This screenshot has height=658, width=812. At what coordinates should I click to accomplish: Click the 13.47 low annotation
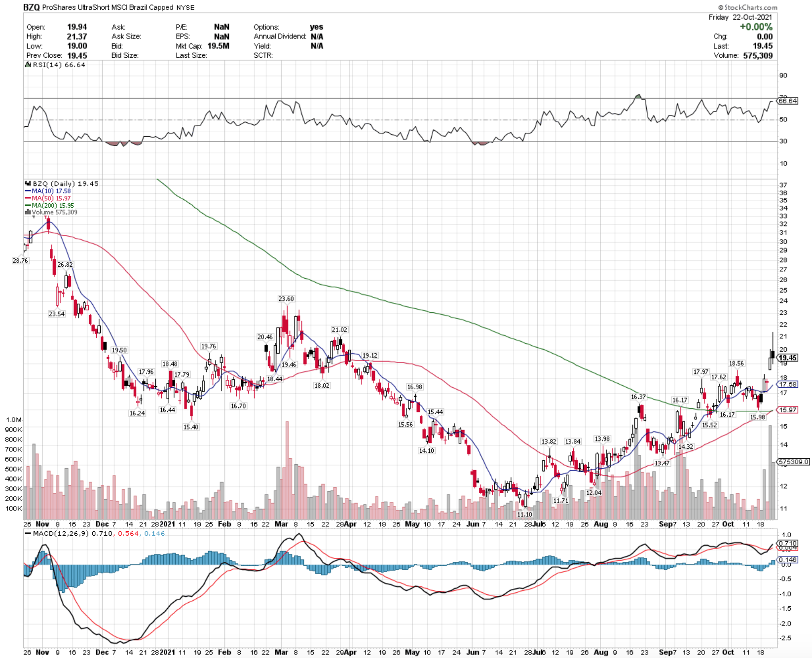coord(662,464)
